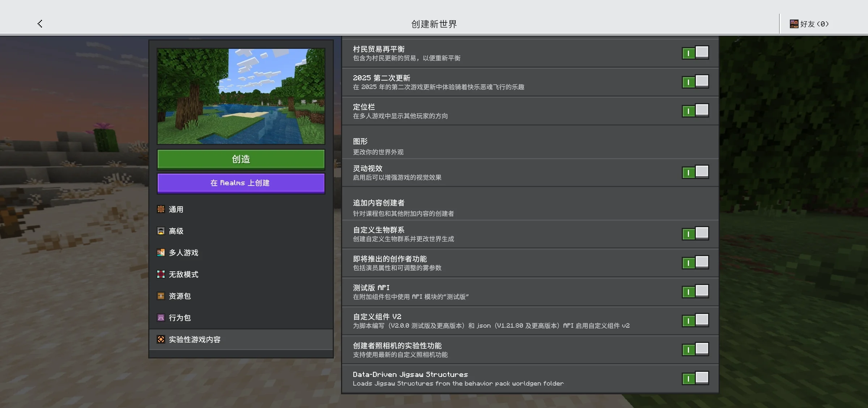Click description 创建自定义生物群系并更改世界生成
Image resolution: width=868 pixels, height=408 pixels.
[x=404, y=239]
